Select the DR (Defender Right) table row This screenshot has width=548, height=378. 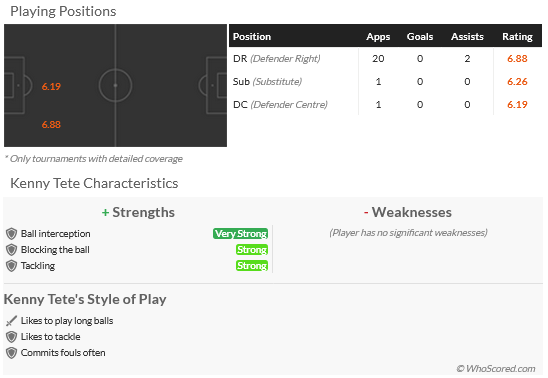point(385,59)
